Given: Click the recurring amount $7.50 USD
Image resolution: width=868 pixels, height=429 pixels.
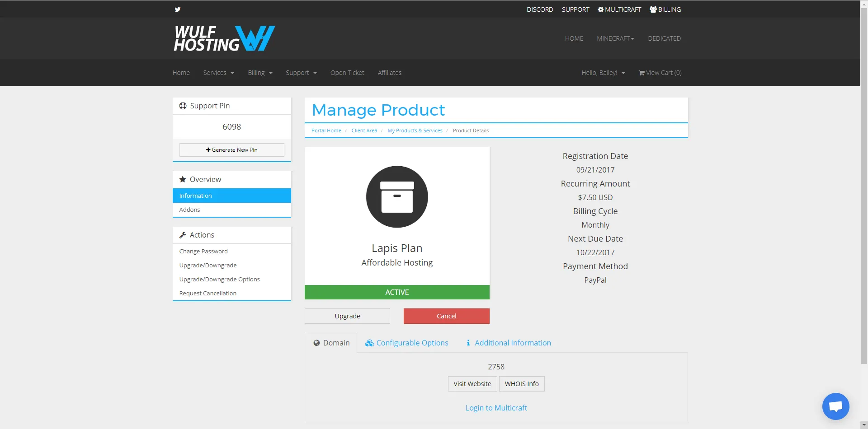Looking at the screenshot, I should [595, 197].
